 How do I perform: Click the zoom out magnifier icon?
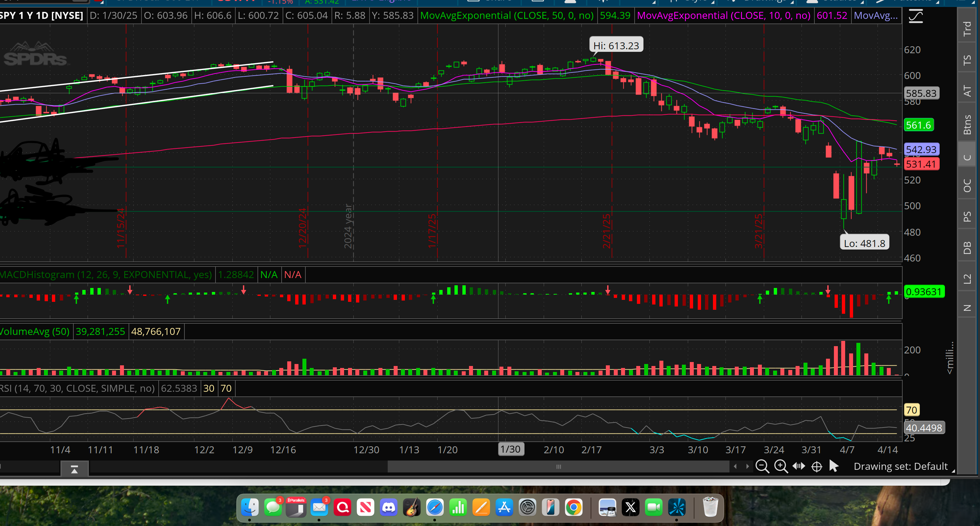tap(762, 466)
